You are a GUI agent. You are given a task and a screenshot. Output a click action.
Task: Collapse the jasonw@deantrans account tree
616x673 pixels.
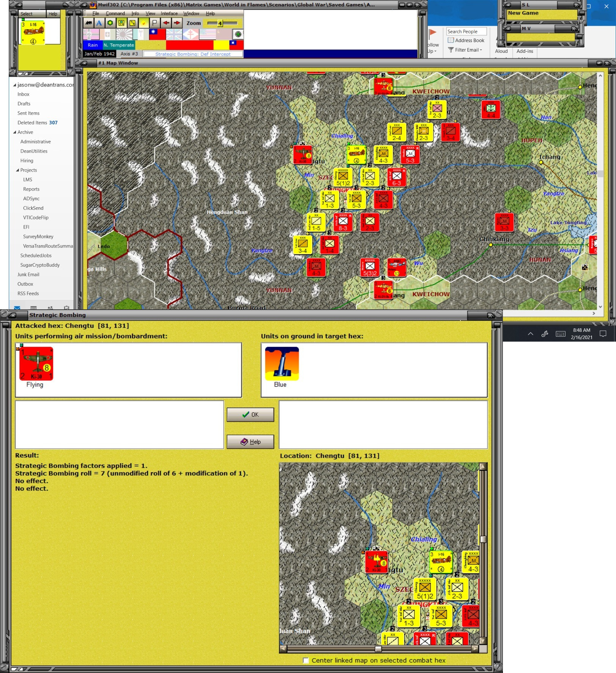pyautogui.click(x=15, y=85)
